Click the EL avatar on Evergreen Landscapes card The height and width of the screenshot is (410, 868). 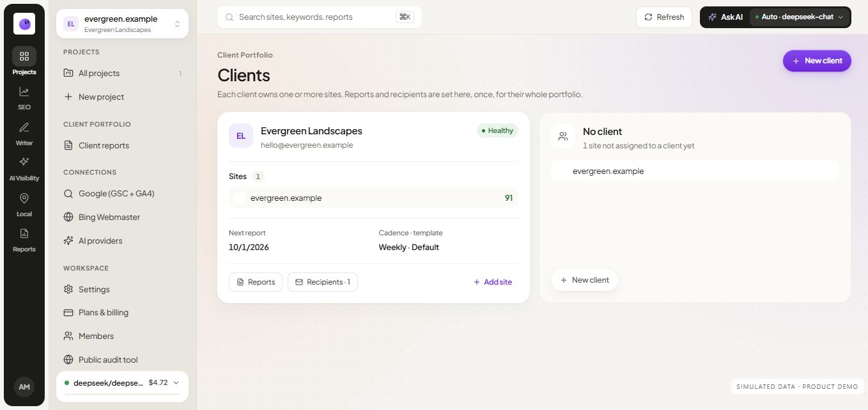[x=241, y=136]
